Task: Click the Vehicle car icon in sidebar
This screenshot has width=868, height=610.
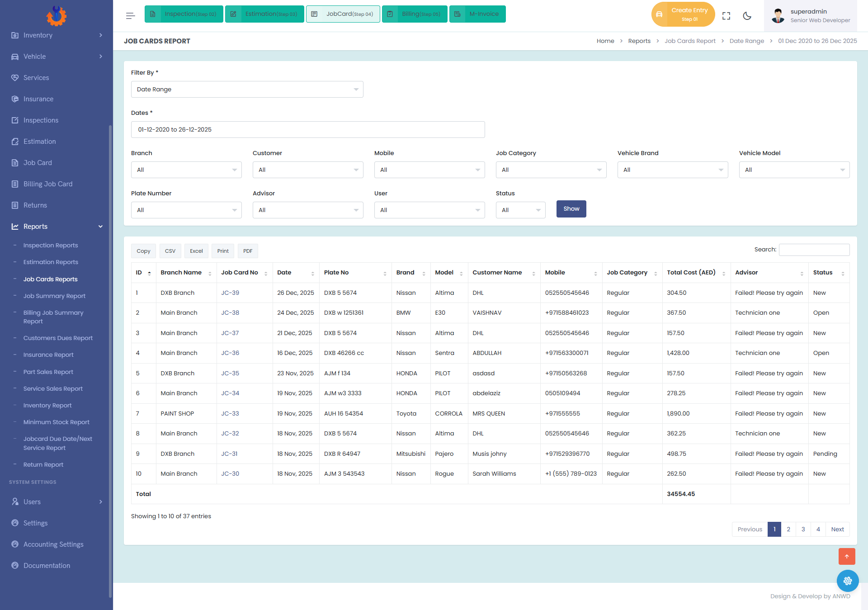Action: click(x=15, y=57)
